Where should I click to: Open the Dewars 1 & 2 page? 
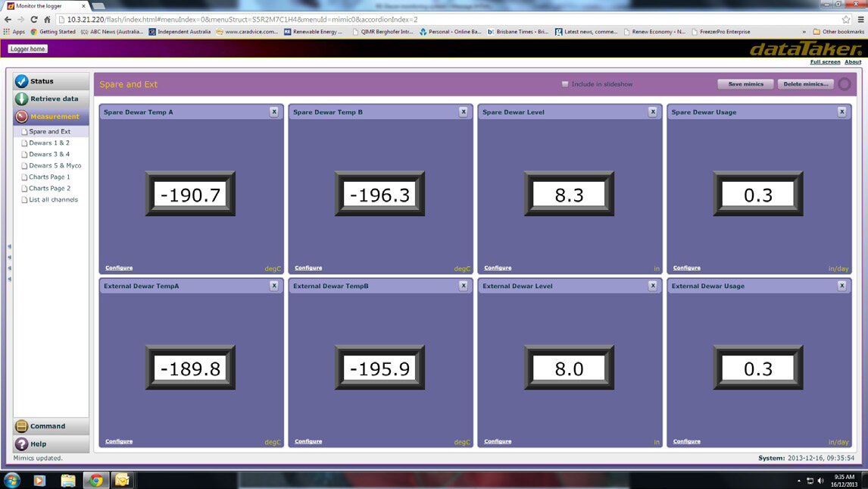(x=49, y=143)
